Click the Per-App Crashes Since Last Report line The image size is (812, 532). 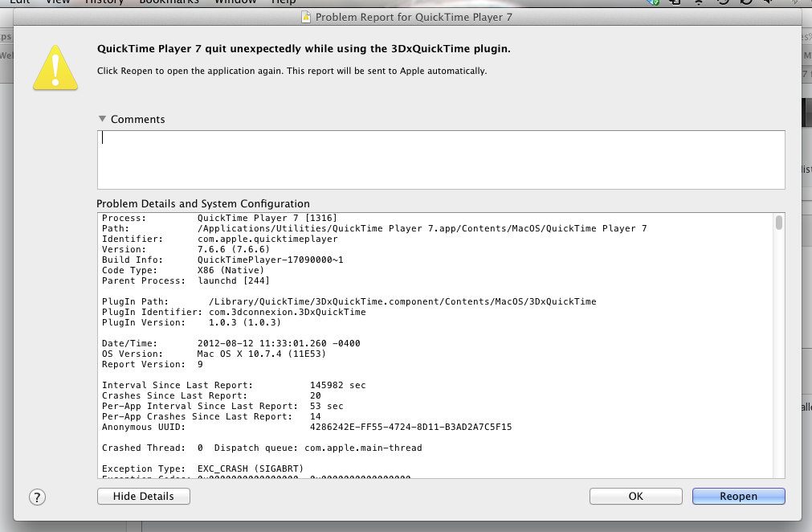(211, 416)
